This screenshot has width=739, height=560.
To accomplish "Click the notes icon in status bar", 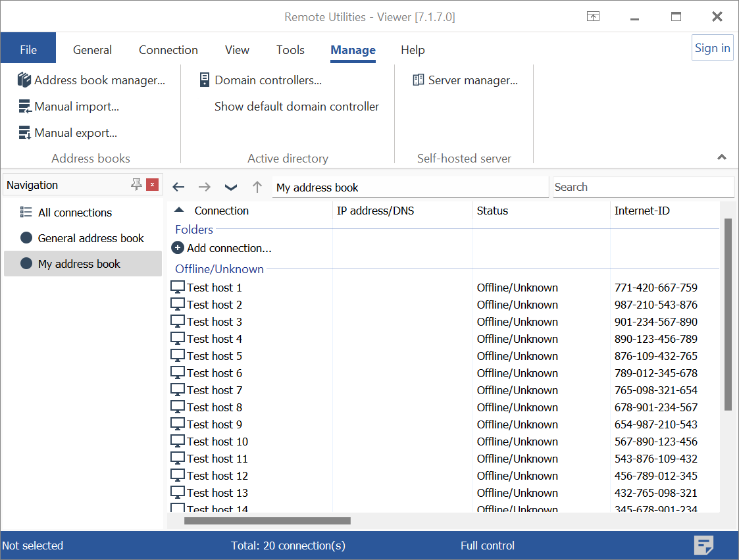I will coord(704,545).
